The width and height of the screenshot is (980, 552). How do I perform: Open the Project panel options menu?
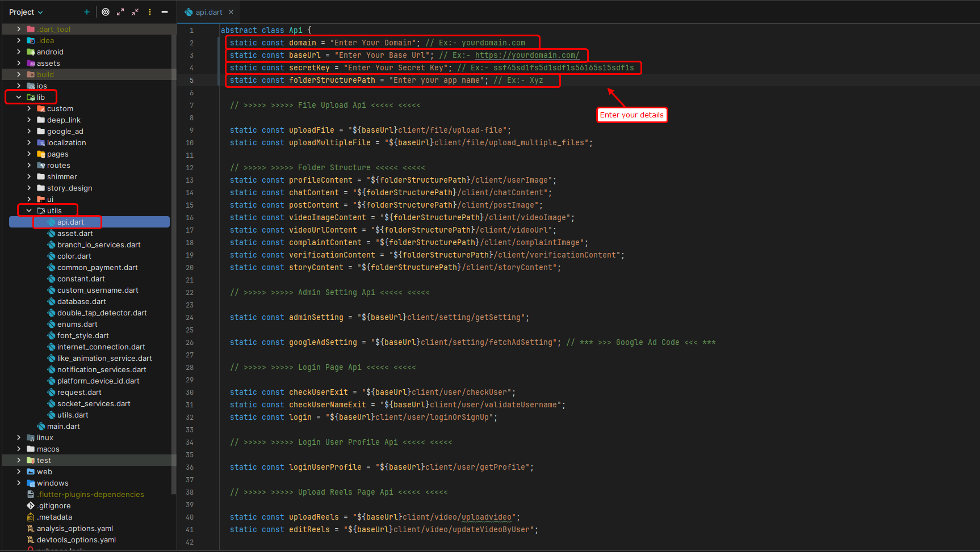point(150,12)
